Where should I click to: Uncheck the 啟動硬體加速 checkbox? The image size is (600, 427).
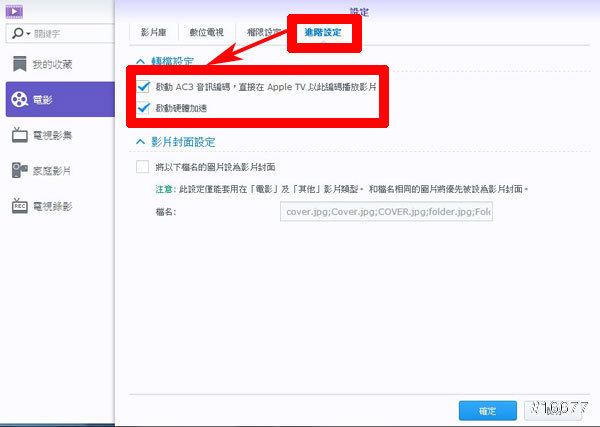click(x=143, y=107)
